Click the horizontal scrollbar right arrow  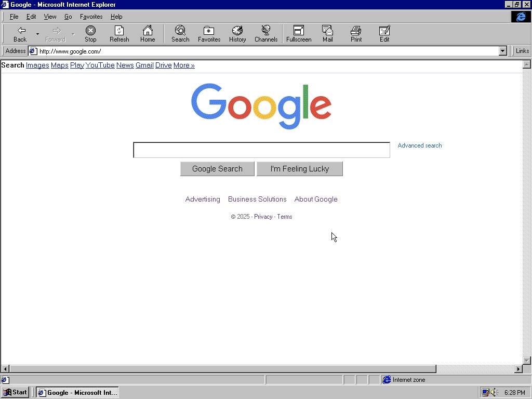518,369
